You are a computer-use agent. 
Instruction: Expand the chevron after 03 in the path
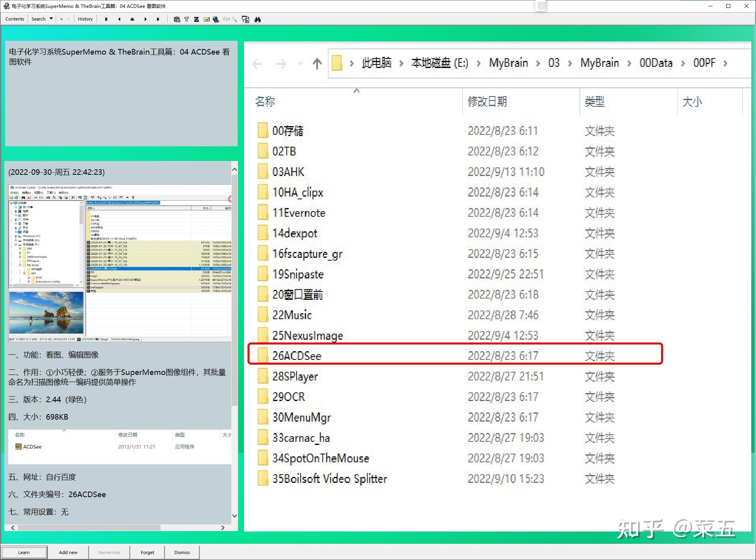click(570, 63)
